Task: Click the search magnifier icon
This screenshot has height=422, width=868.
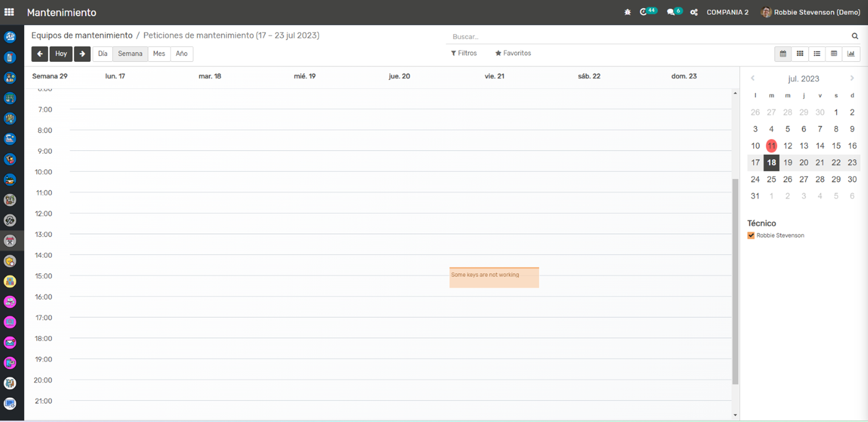Action: pos(855,36)
